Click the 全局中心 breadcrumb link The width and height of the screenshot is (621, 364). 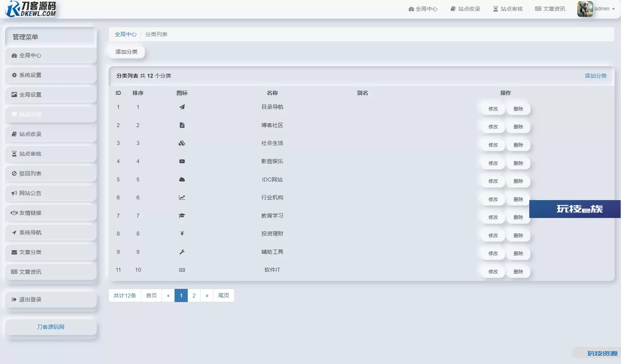(125, 34)
